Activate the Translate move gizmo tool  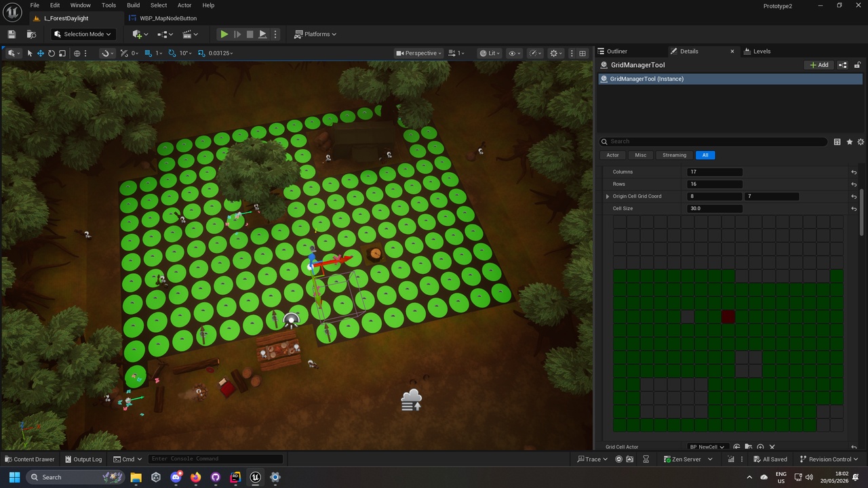pos(41,53)
